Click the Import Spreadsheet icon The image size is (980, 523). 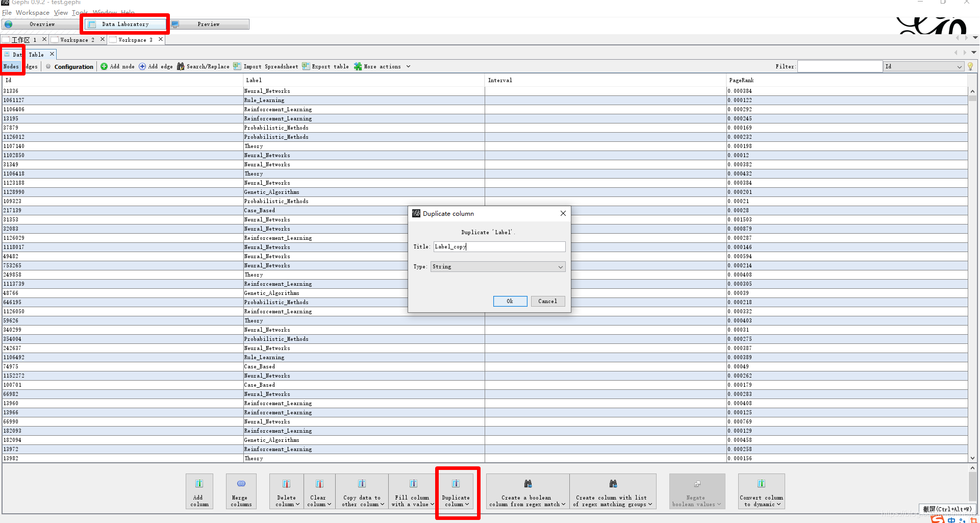click(237, 66)
